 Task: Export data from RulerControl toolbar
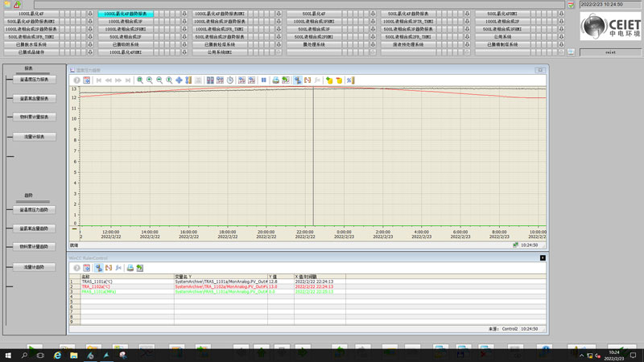(140, 268)
